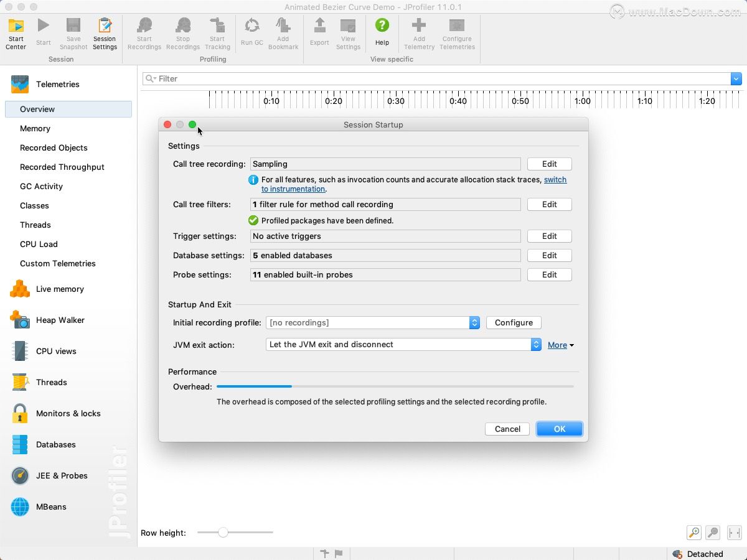The height and width of the screenshot is (560, 747).
Task: Click the Add Telemetry icon
Action: 419,34
